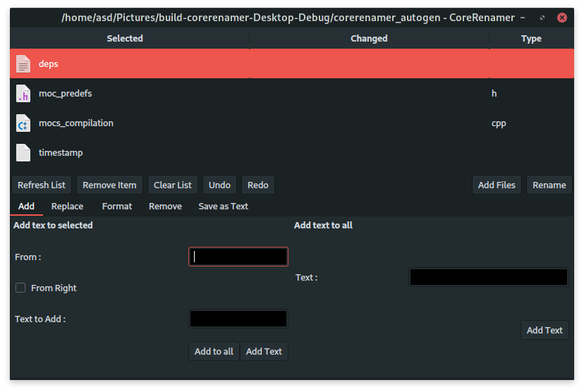This screenshot has width=584, height=392.
Task: Focus the Text to Add input field
Action: point(238,319)
